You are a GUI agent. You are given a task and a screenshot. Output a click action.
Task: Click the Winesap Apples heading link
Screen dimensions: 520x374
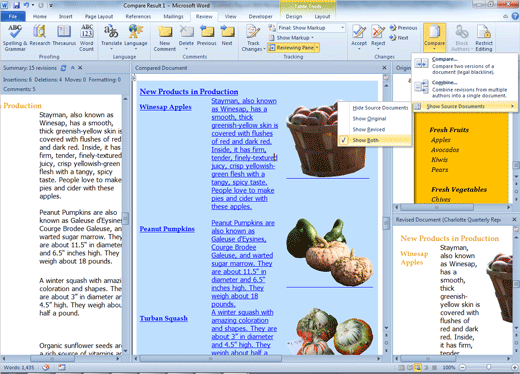pyautogui.click(x=165, y=107)
